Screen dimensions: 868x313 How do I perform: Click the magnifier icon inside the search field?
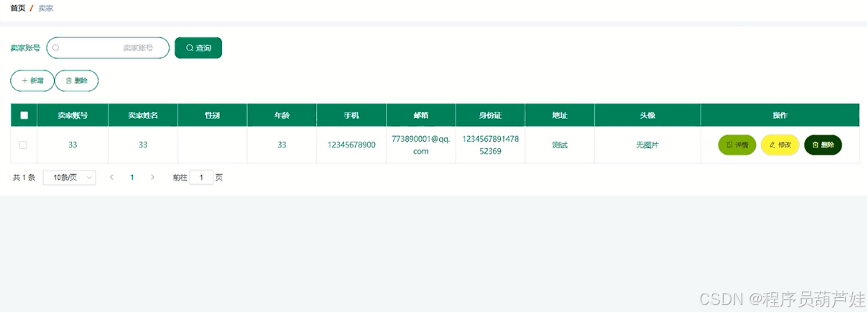(55, 48)
